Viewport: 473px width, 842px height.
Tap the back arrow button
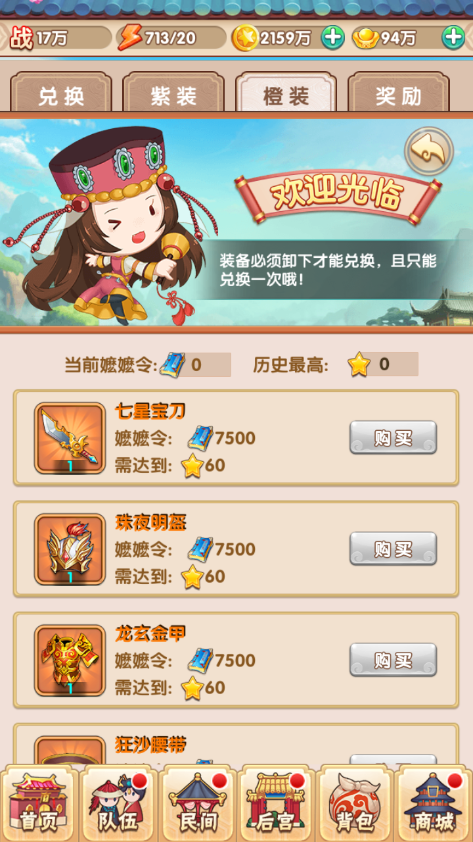tap(429, 151)
